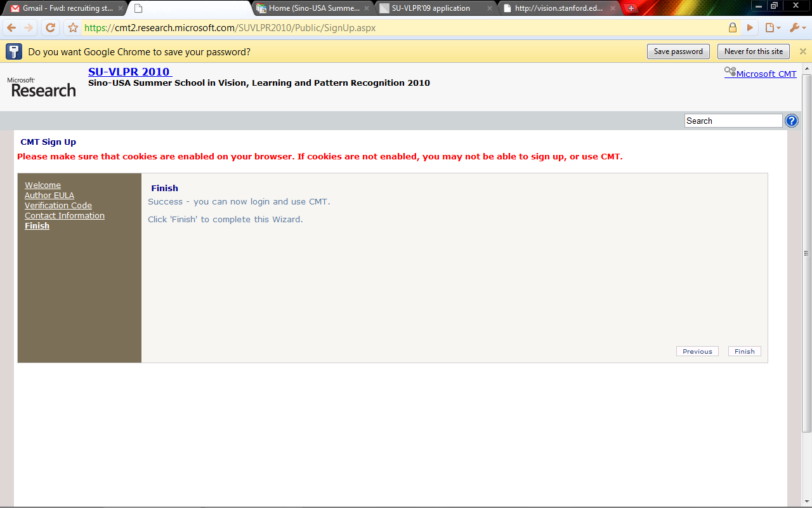Close the Home (Sino-USA Summer) tab
The width and height of the screenshot is (812, 508).
tap(366, 8)
